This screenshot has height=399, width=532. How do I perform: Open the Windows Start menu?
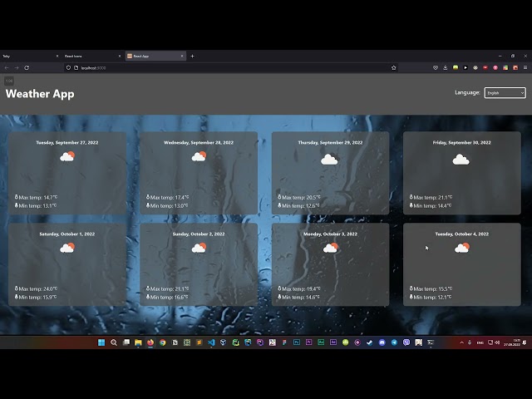pyautogui.click(x=101, y=342)
